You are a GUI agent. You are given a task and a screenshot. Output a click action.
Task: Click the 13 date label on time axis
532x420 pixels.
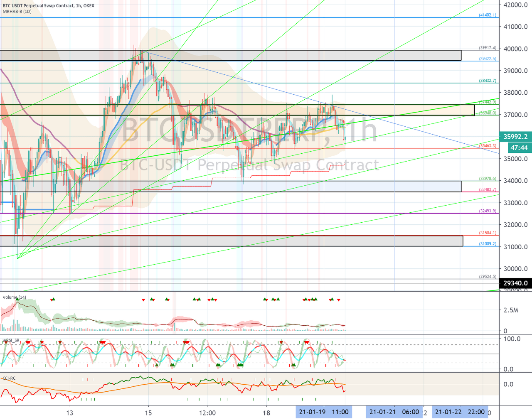pyautogui.click(x=69, y=413)
